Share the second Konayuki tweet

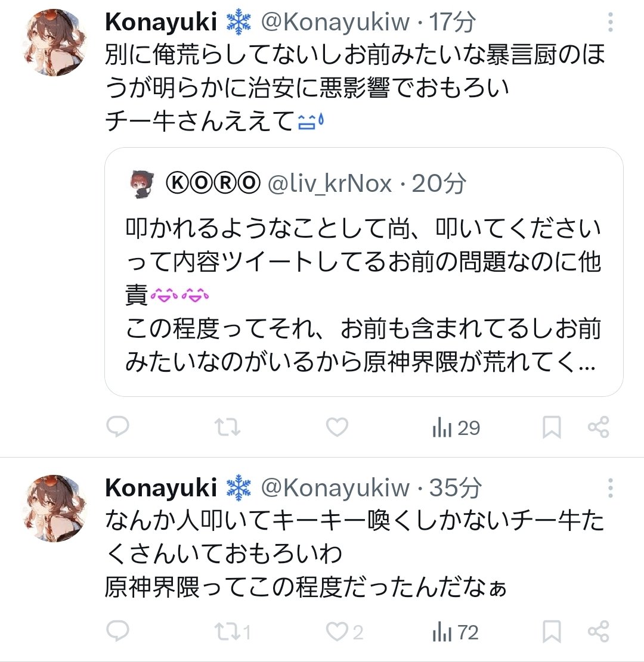(598, 631)
